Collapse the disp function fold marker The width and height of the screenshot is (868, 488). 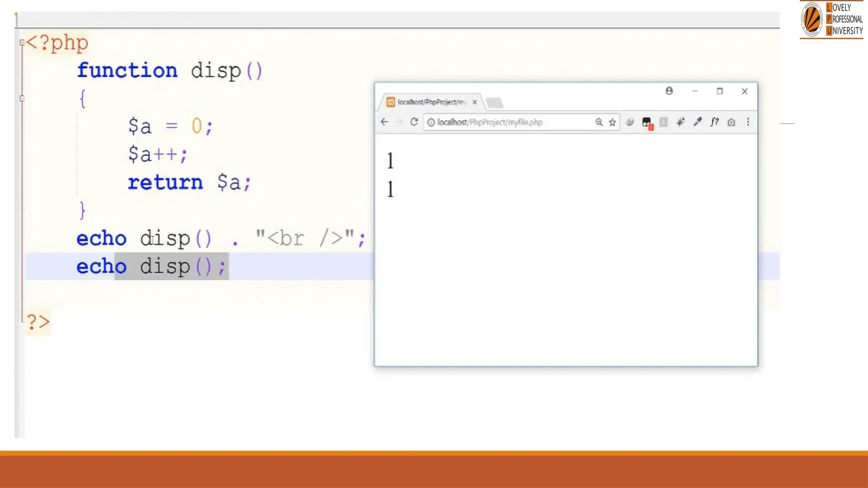point(22,98)
